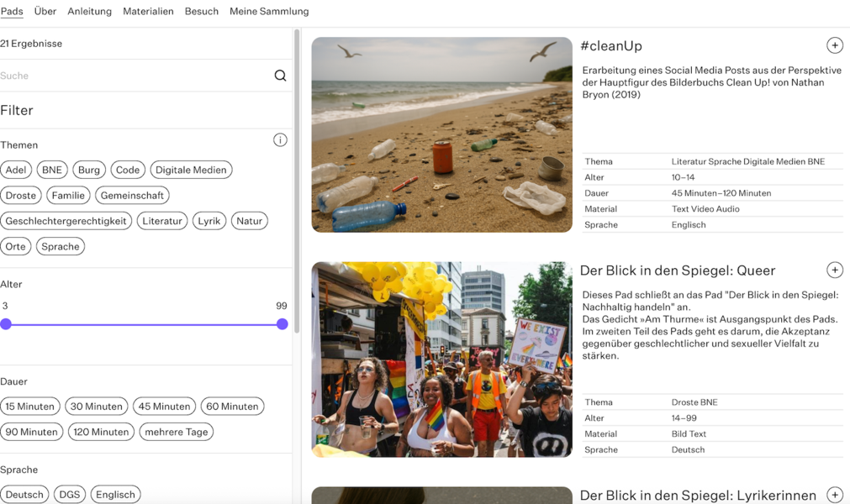
Task: Click 'Literatur Sprache Digitale Medien BNE' value
Action: click(x=748, y=161)
